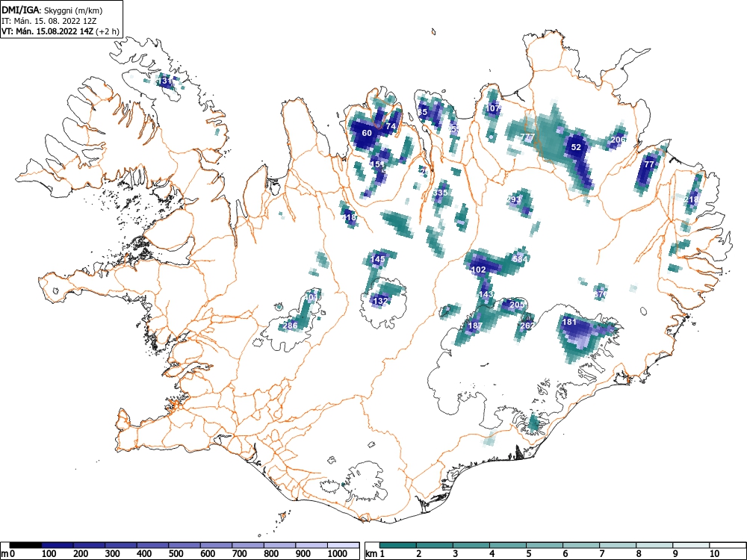Click the "km 1" label starting the km legend

[x=376, y=554]
